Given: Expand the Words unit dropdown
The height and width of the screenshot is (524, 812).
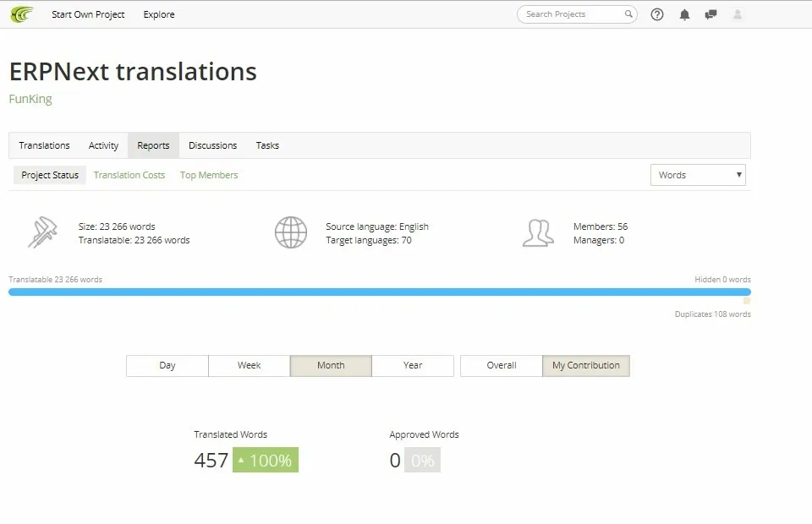Looking at the screenshot, I should tap(698, 175).
